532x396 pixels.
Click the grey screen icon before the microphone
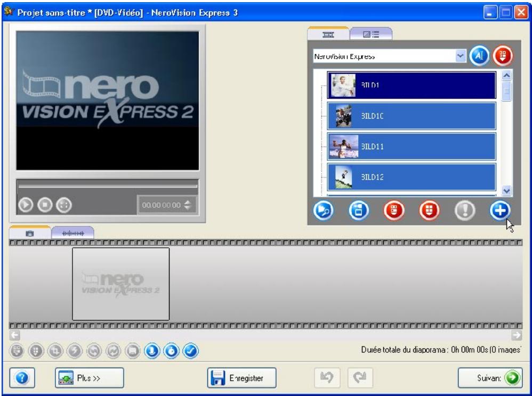pos(133,351)
